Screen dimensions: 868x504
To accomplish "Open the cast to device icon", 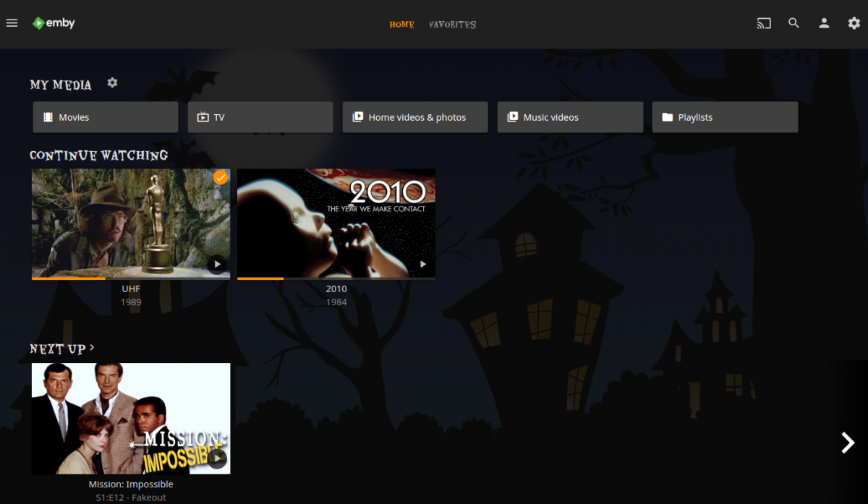I will [764, 23].
